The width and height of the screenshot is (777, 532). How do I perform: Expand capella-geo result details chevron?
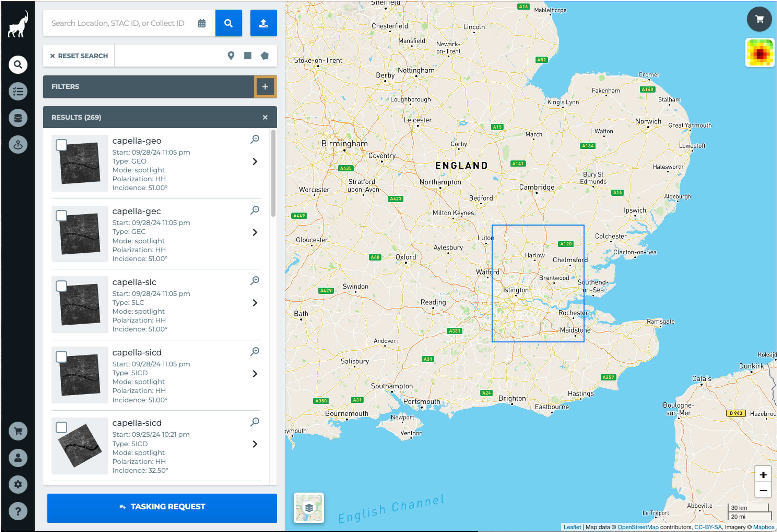[255, 161]
